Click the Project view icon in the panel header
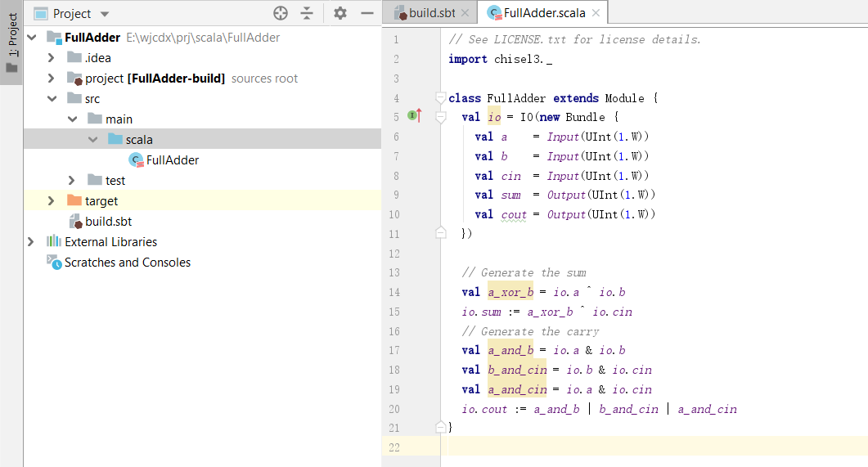The image size is (868, 467). (40, 13)
